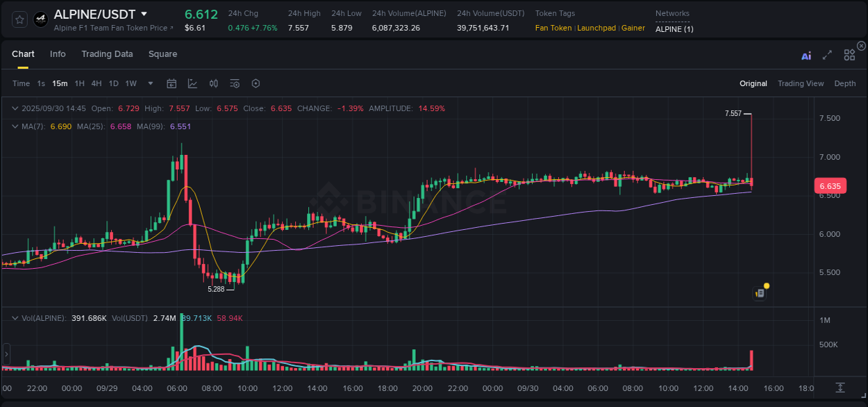The image size is (868, 407).
Task: Open the order book panel icon on chart
Action: click(759, 292)
